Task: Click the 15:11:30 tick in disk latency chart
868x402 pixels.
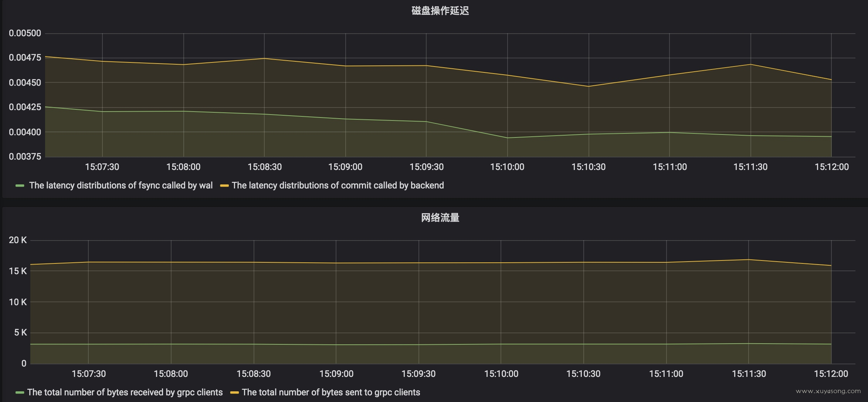Action: click(750, 167)
